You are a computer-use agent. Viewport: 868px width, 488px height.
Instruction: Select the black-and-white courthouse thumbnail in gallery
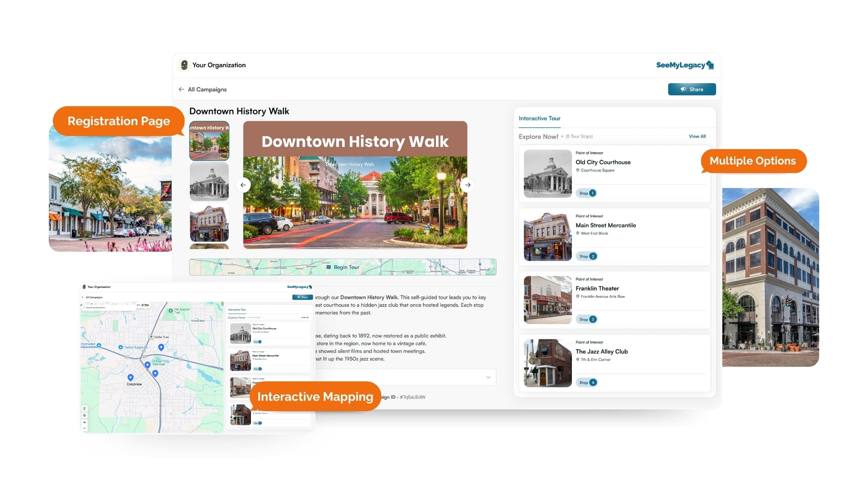coord(209,182)
